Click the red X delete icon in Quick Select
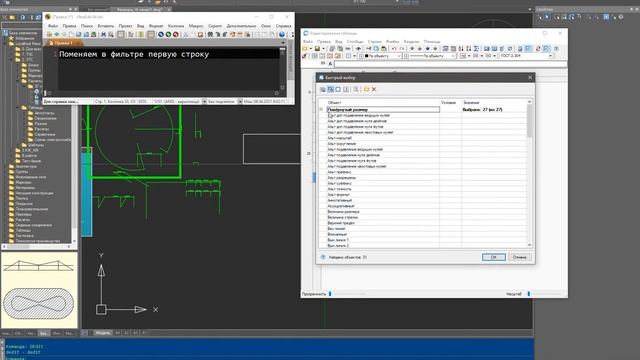 (374, 89)
